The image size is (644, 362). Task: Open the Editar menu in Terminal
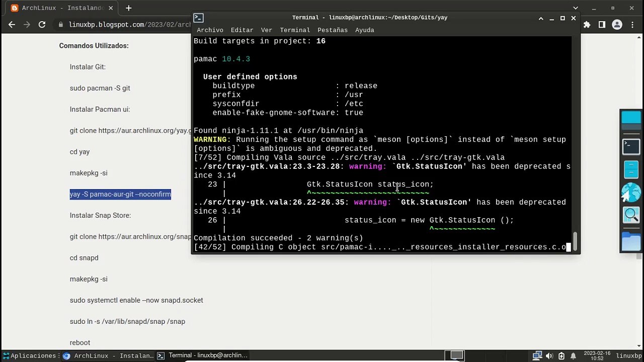242,30
